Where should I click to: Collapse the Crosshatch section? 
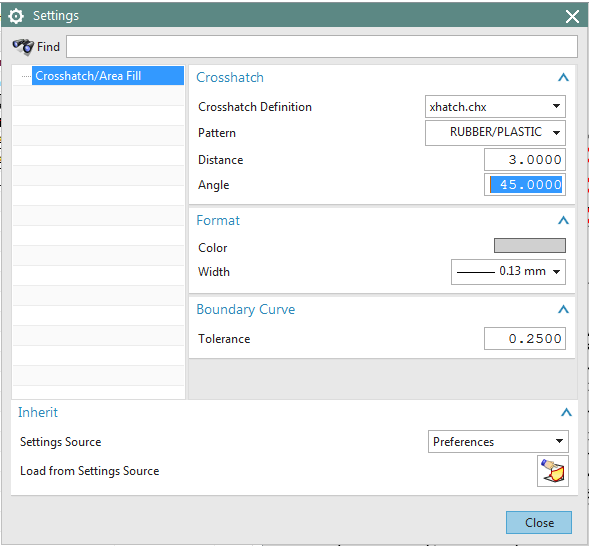563,77
